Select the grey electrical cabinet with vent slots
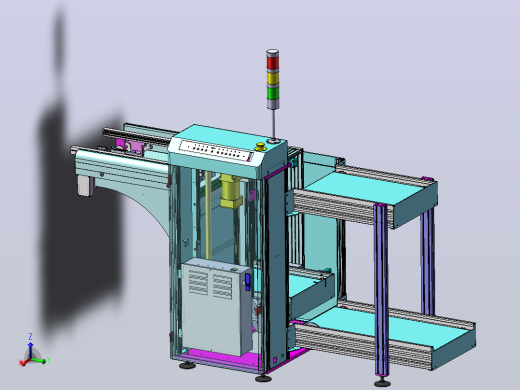 pos(216,306)
